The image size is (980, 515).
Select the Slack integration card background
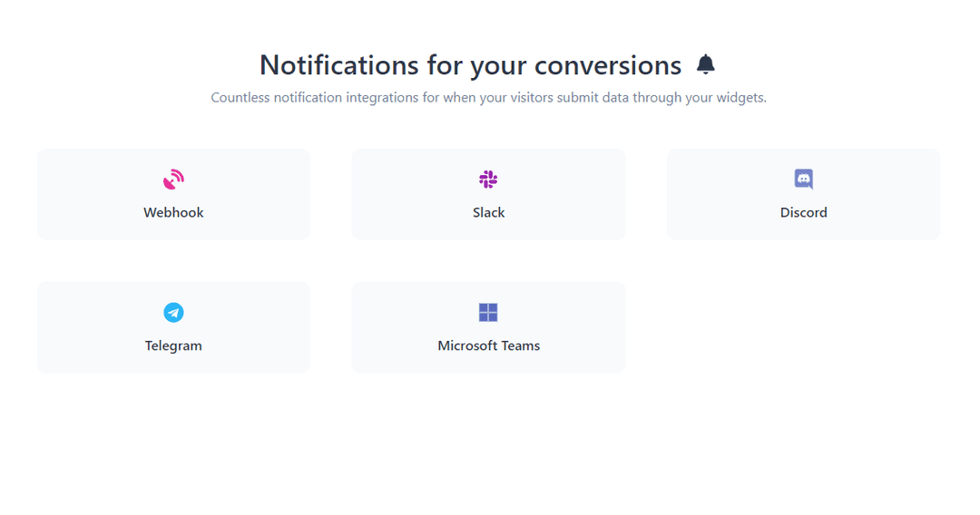[489, 194]
